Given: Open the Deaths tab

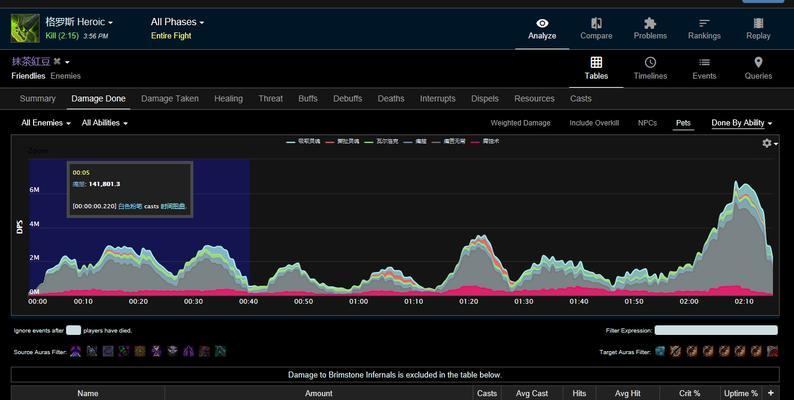Looking at the screenshot, I should pos(391,99).
